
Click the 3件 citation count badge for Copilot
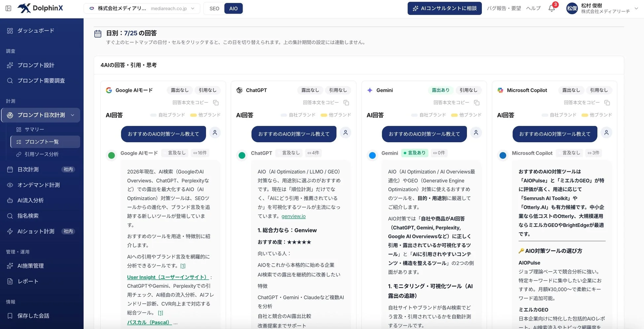593,153
